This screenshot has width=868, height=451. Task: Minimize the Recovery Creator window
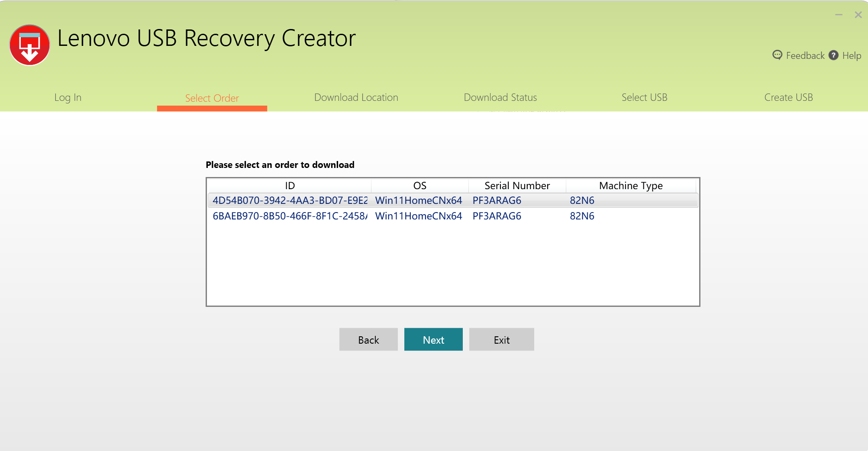click(839, 15)
